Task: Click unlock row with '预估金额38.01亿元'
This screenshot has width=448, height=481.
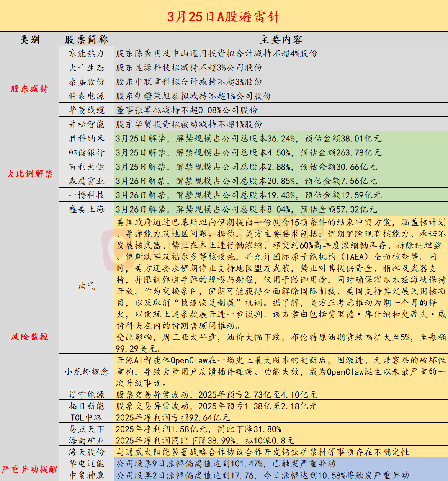Action: click(281, 139)
